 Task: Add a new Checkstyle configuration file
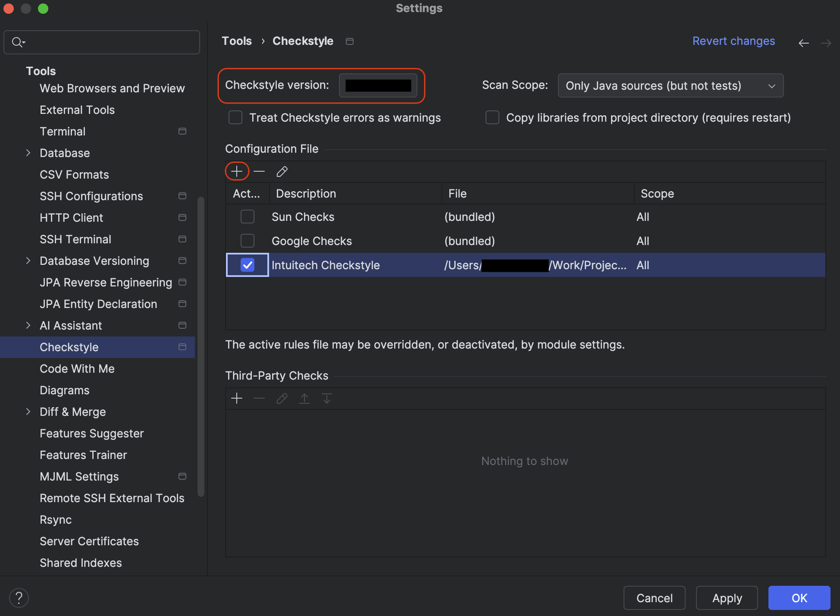pyautogui.click(x=237, y=171)
